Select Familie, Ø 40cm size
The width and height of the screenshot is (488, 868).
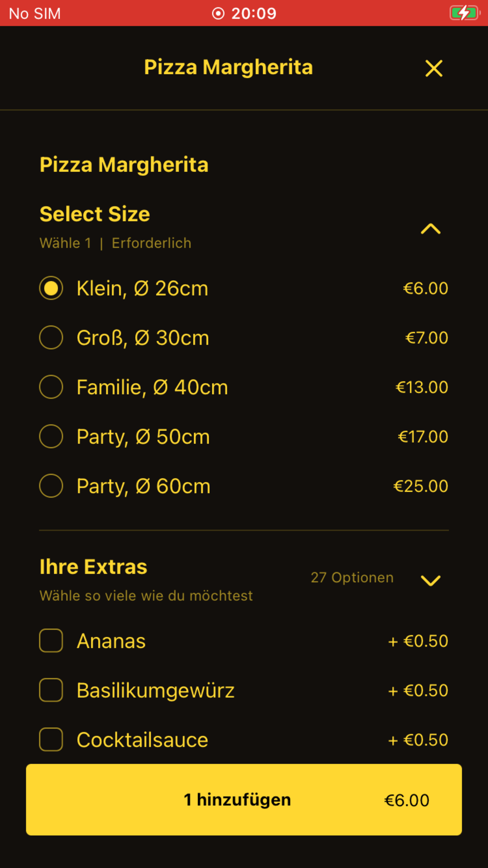[x=51, y=387]
